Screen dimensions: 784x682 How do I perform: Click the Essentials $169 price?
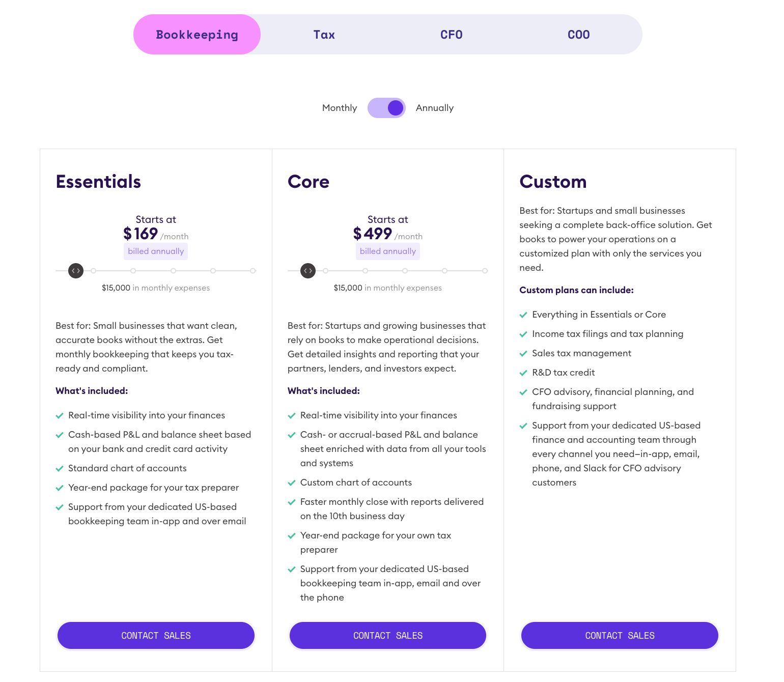pos(141,234)
